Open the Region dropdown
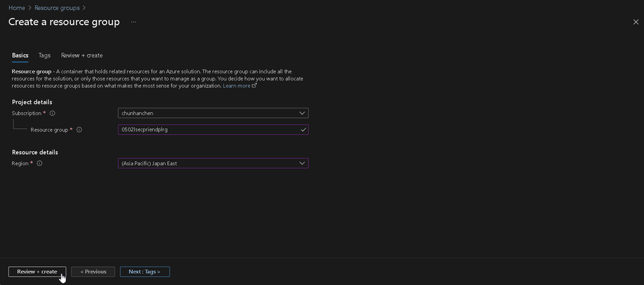Viewport: 644px width, 285px height. pos(213,163)
